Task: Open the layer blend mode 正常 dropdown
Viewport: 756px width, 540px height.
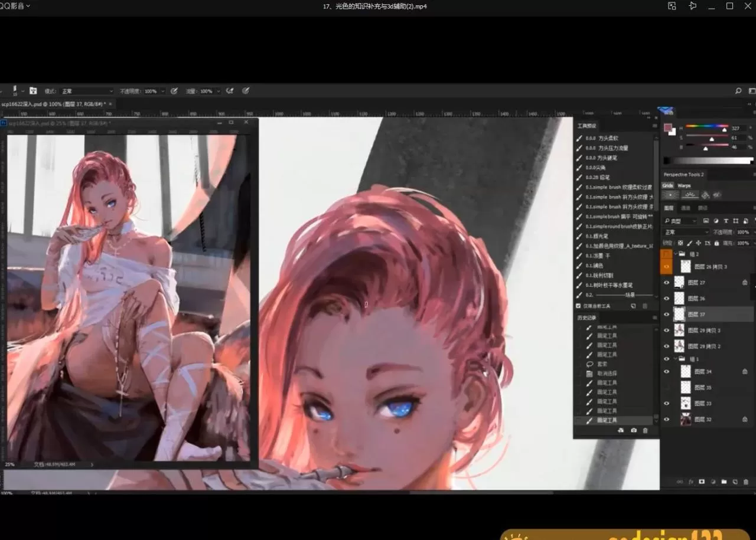Action: click(685, 232)
